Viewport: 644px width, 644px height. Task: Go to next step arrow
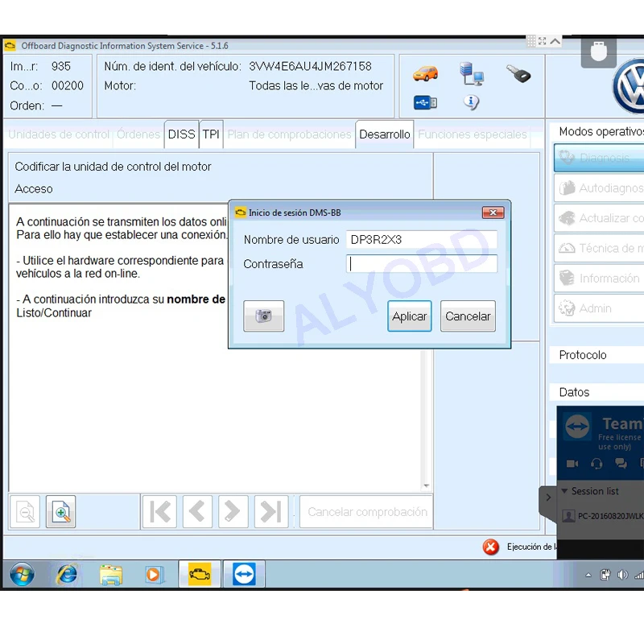coord(233,512)
